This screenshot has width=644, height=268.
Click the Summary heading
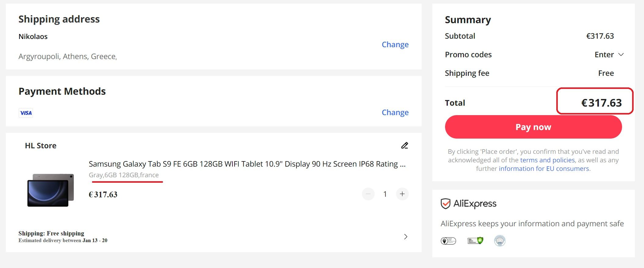468,20
